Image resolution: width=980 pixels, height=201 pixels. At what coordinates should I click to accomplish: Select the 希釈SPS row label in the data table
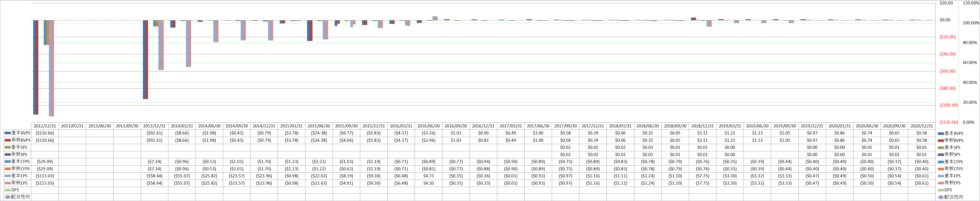(x=19, y=154)
